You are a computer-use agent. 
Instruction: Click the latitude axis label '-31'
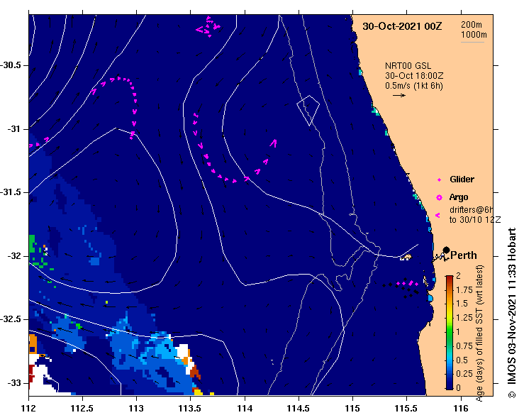(13, 128)
